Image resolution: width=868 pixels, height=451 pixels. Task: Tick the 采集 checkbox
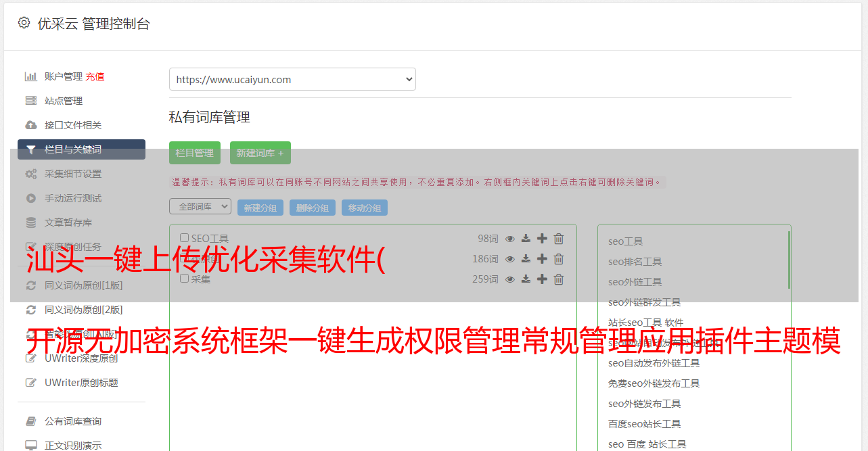click(x=184, y=278)
